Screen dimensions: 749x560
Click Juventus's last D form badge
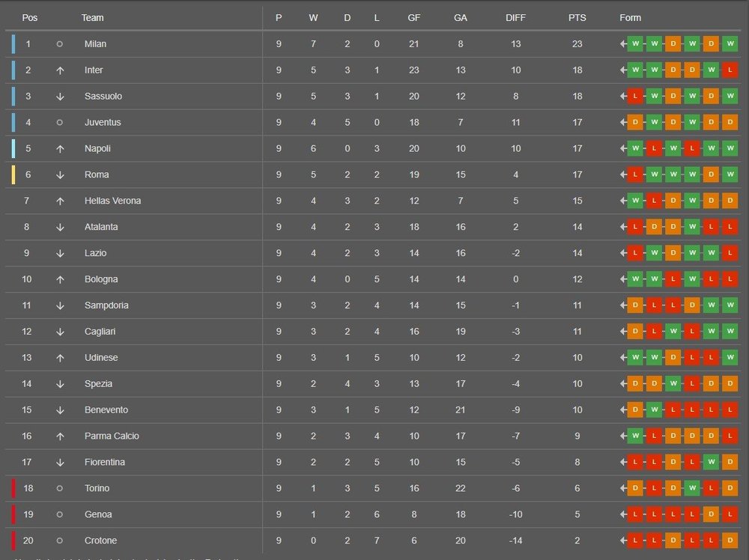pyautogui.click(x=730, y=122)
